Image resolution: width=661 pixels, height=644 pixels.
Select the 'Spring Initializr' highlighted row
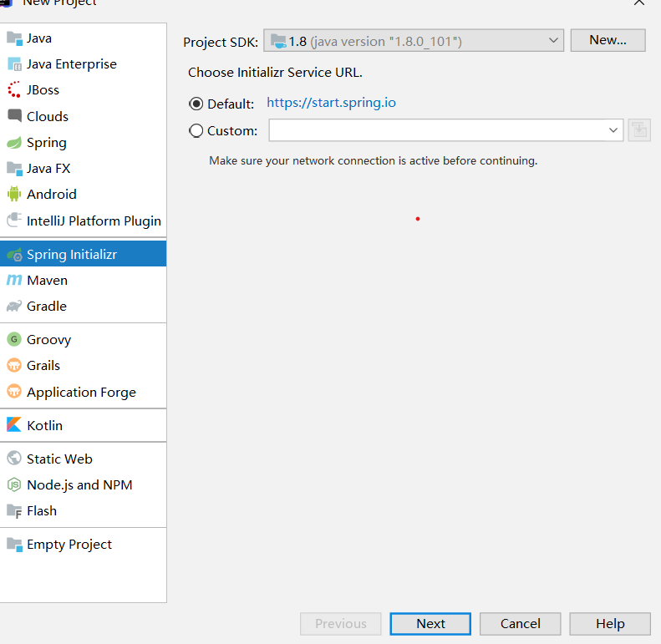83,254
